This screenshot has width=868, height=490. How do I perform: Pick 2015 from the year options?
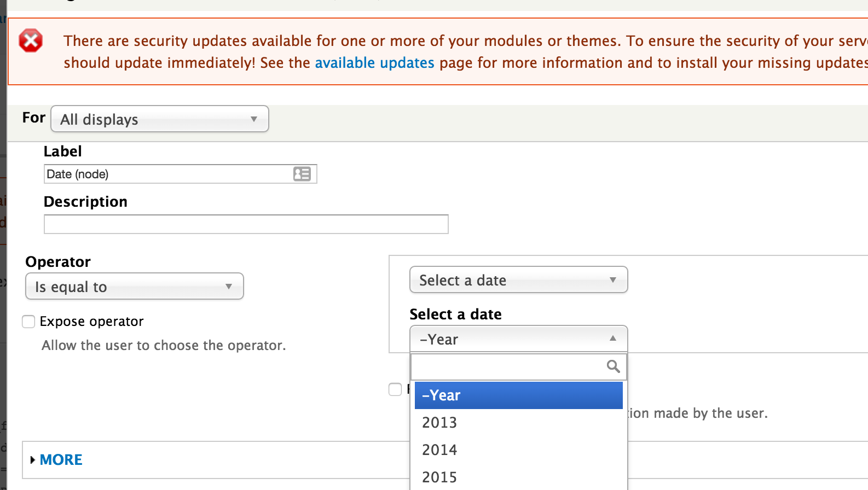coord(519,477)
